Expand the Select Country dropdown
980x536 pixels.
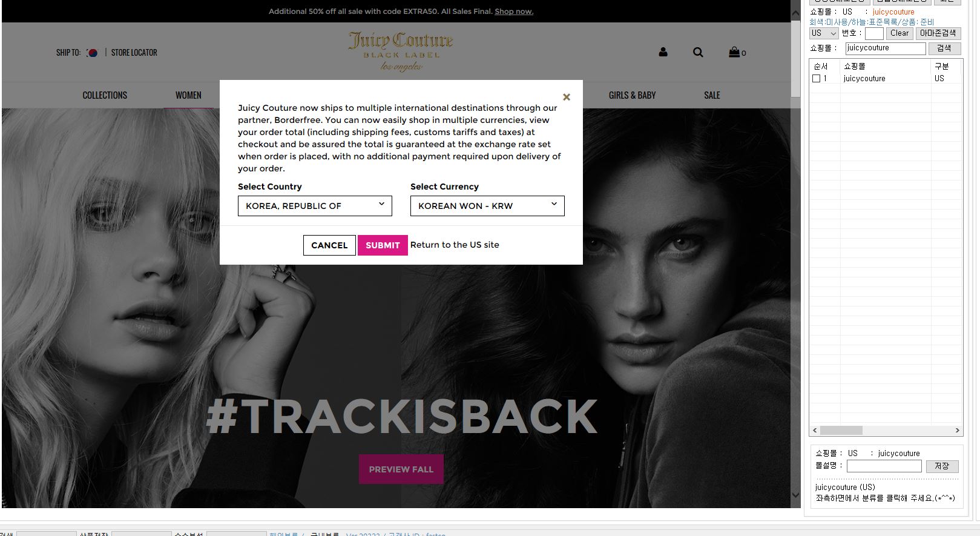[x=315, y=206]
